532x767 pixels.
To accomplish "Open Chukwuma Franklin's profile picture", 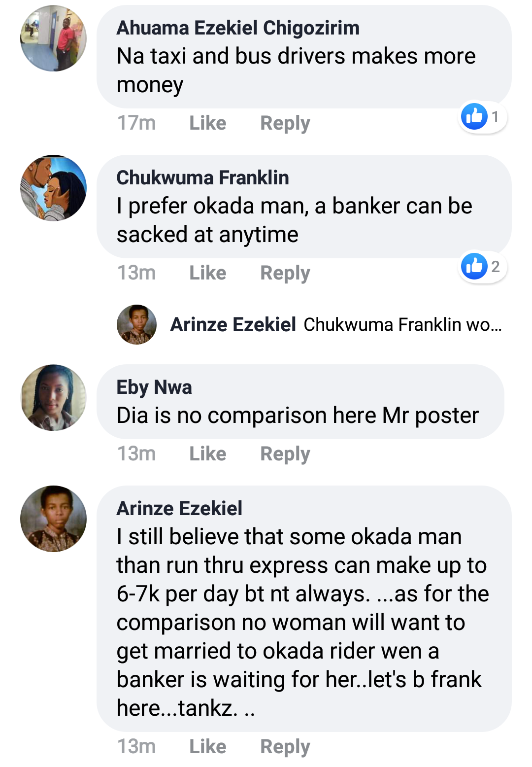I will pyautogui.click(x=53, y=188).
